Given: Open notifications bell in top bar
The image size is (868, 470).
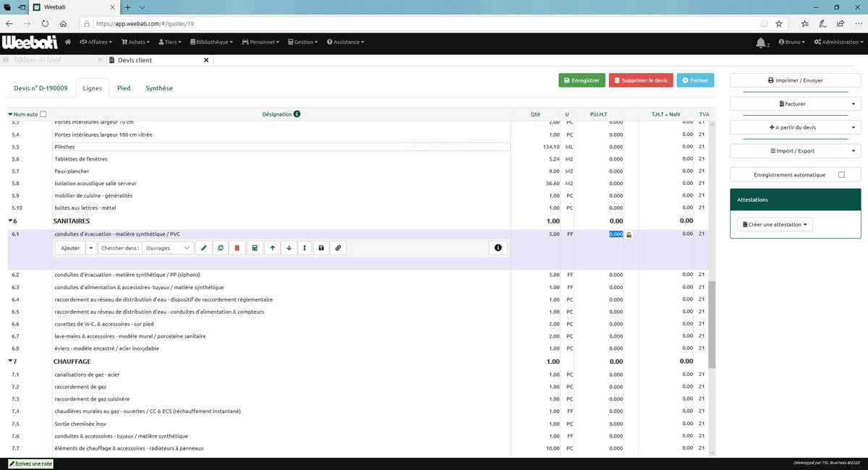Looking at the screenshot, I should [x=760, y=43].
